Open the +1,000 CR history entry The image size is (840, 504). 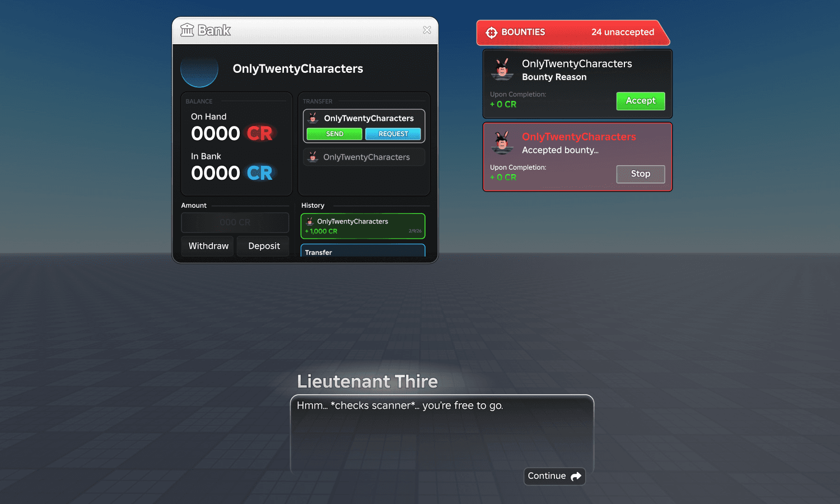click(363, 226)
